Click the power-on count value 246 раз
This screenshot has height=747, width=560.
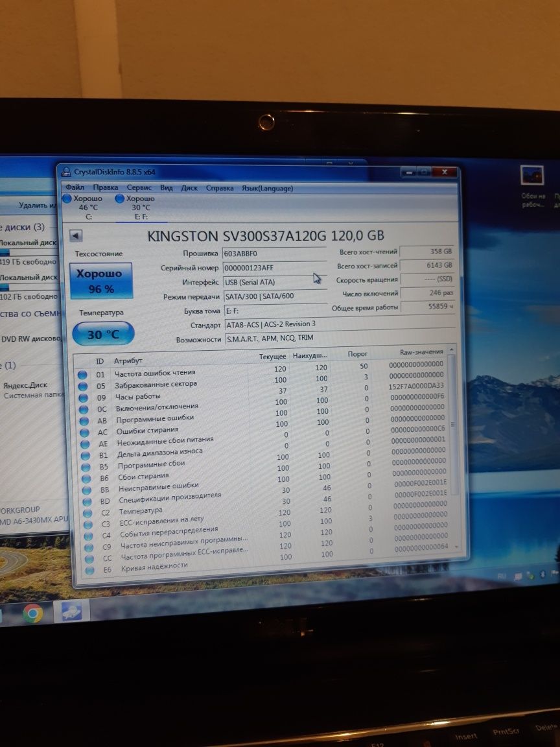427,293
